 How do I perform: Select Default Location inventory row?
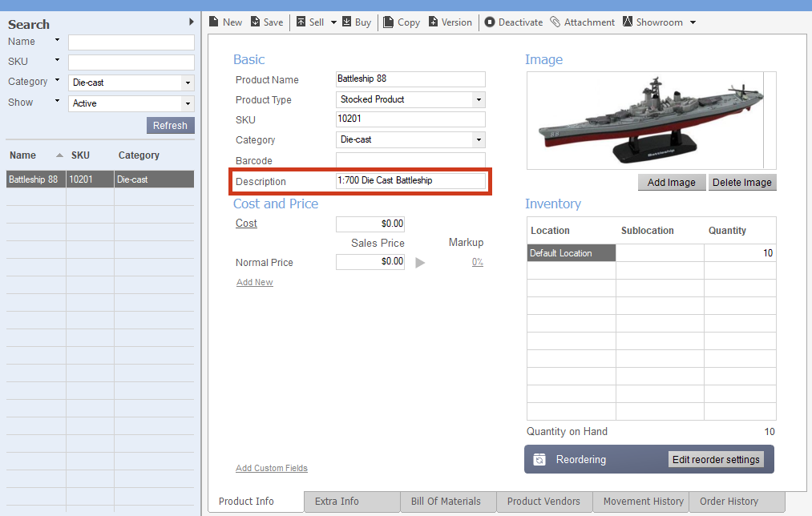(x=572, y=253)
